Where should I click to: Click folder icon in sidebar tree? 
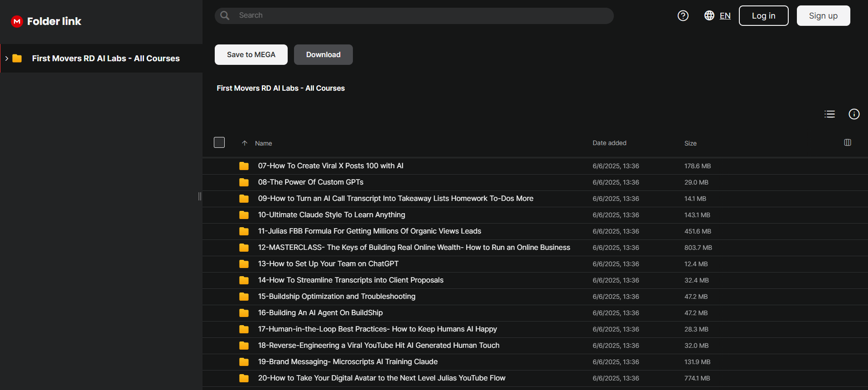[17, 58]
